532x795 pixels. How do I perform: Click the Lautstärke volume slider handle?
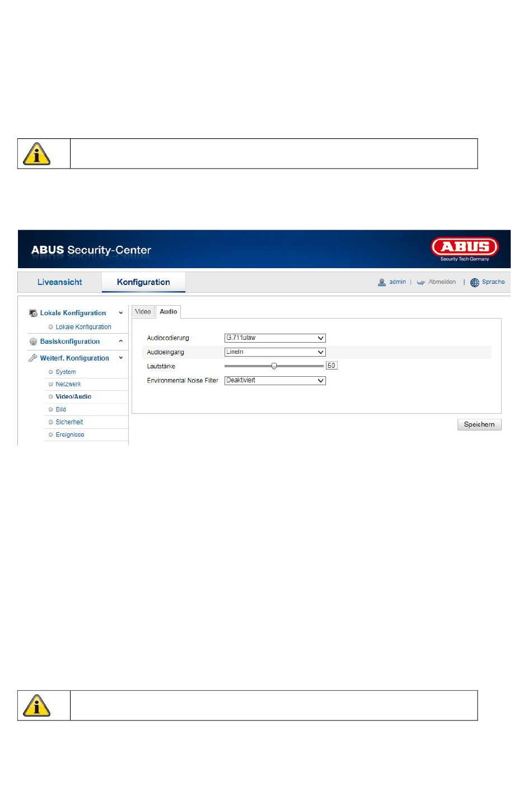(x=274, y=366)
